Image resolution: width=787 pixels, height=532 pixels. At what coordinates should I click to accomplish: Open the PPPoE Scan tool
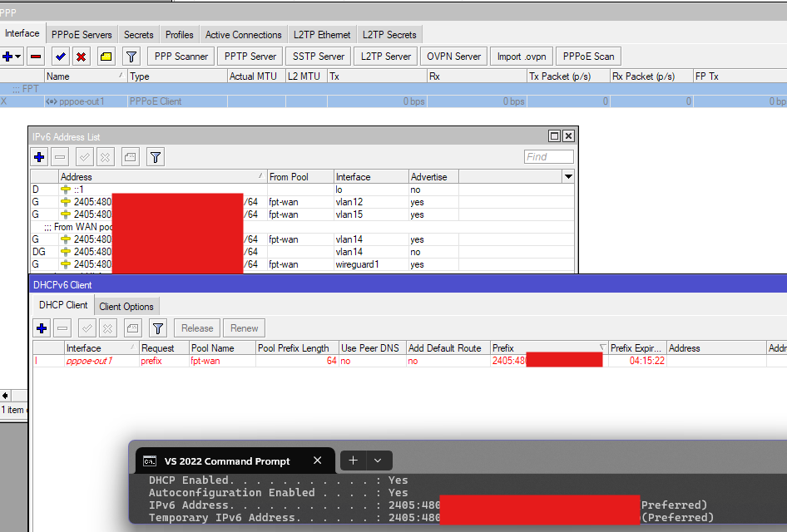pyautogui.click(x=588, y=56)
